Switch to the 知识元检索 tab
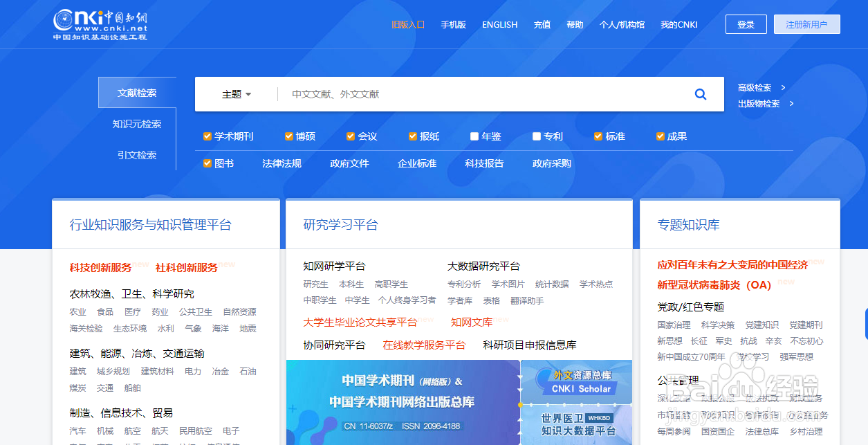Image resolution: width=868 pixels, height=445 pixels. (x=138, y=122)
